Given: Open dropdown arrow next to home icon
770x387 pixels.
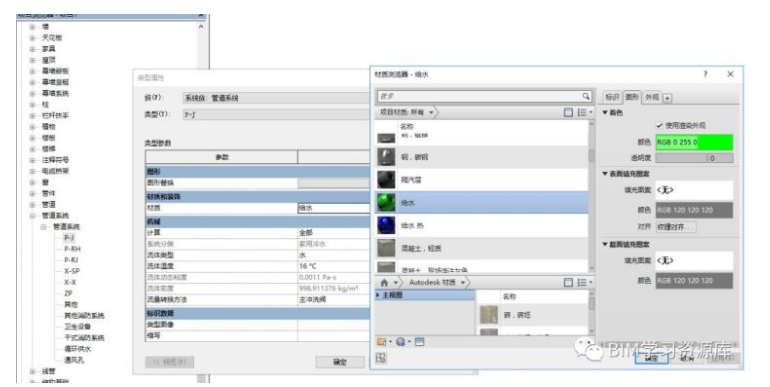Looking at the screenshot, I should tap(395, 283).
